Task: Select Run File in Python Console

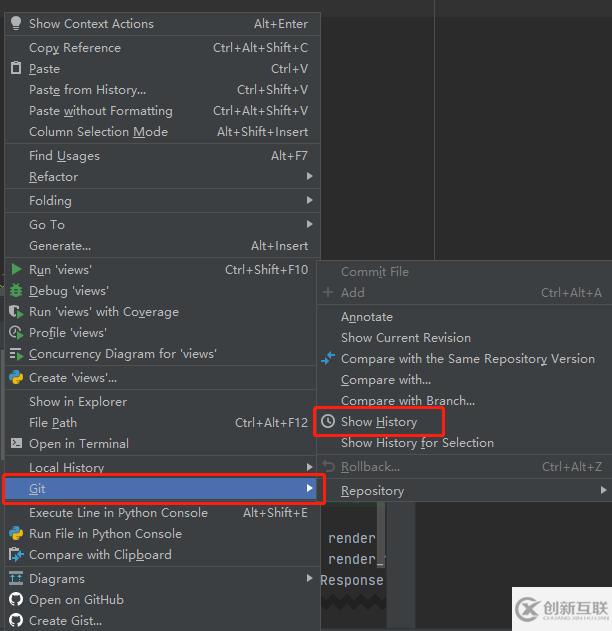Action: tap(162, 534)
